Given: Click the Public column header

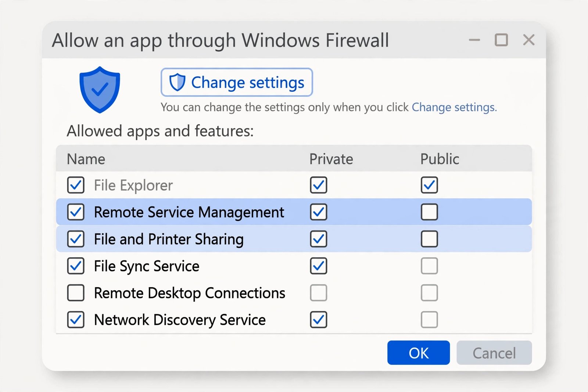Looking at the screenshot, I should [x=440, y=159].
